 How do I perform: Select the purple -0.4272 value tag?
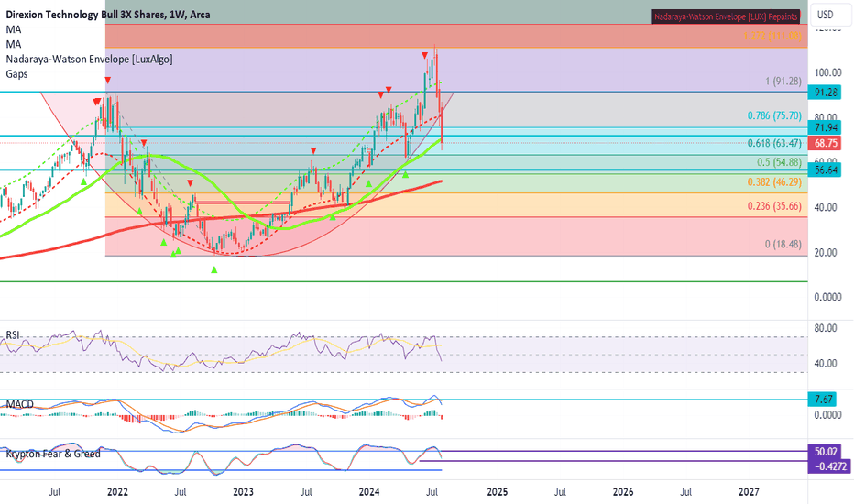click(x=829, y=466)
